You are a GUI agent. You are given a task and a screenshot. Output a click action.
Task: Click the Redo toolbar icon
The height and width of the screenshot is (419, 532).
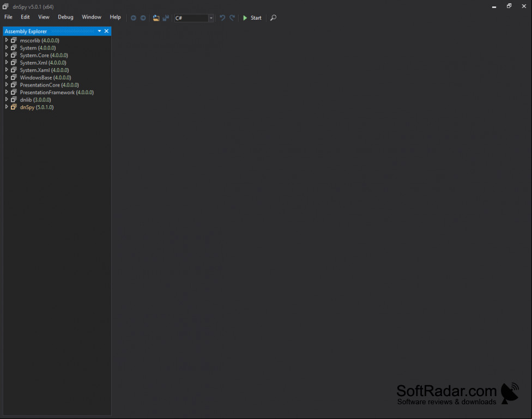232,17
